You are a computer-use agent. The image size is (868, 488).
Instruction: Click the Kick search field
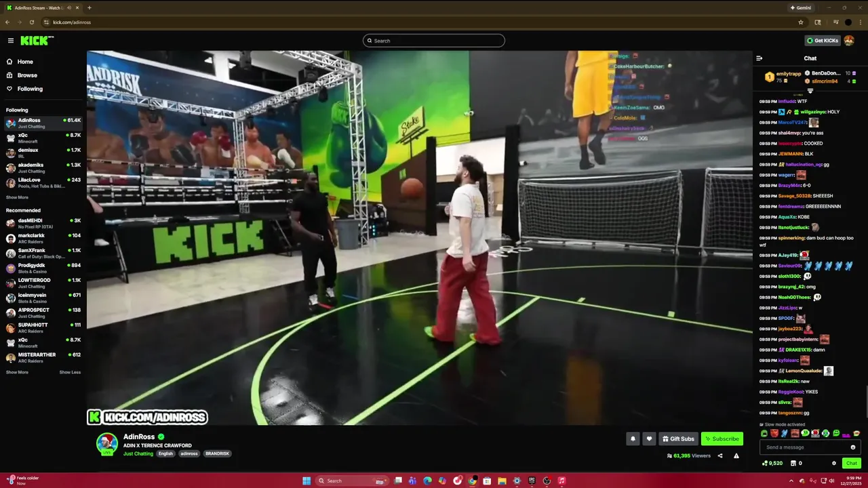[434, 41]
